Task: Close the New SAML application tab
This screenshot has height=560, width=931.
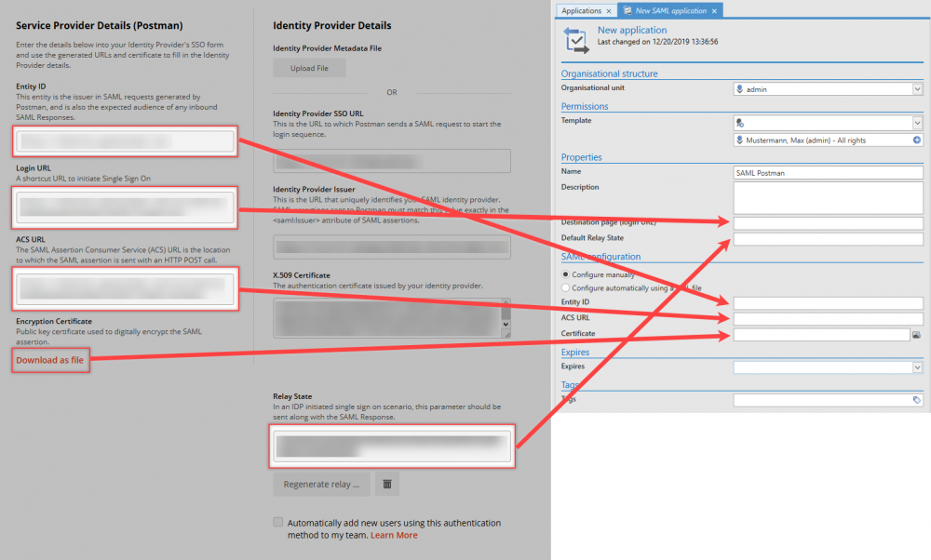Action: pos(715,10)
